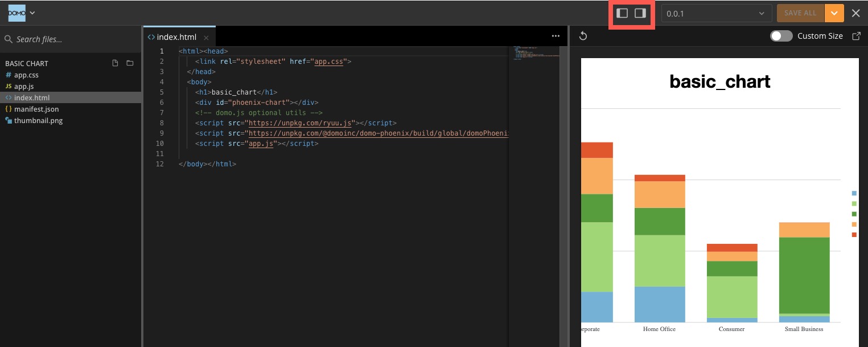Enable Custom Size for the preview
This screenshot has width=868, height=347.
(x=781, y=35)
